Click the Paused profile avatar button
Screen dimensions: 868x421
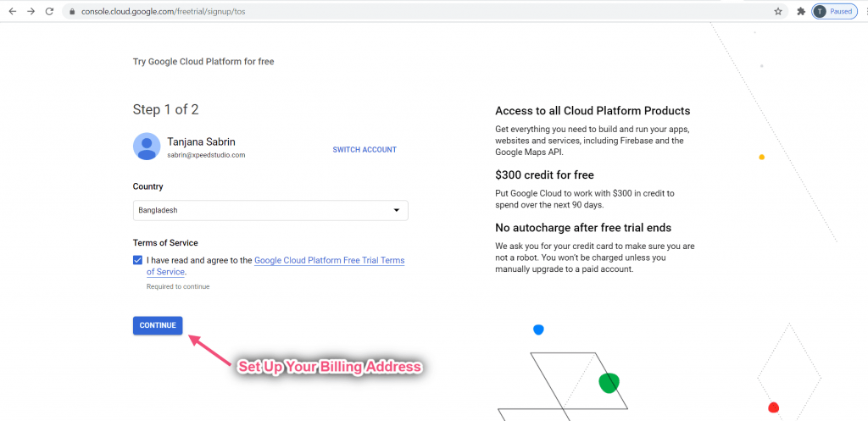[834, 11]
